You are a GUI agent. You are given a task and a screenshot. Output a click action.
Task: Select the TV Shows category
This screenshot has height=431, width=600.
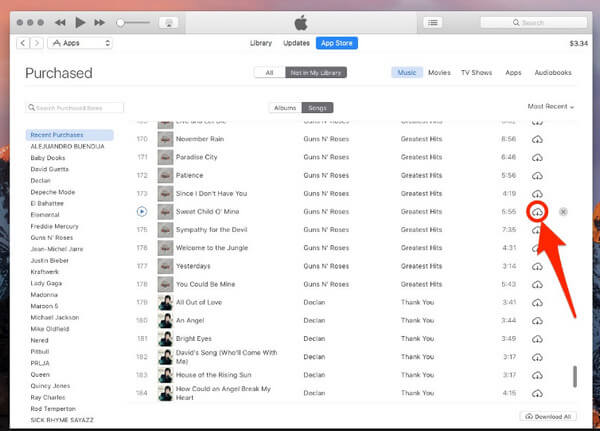476,72
